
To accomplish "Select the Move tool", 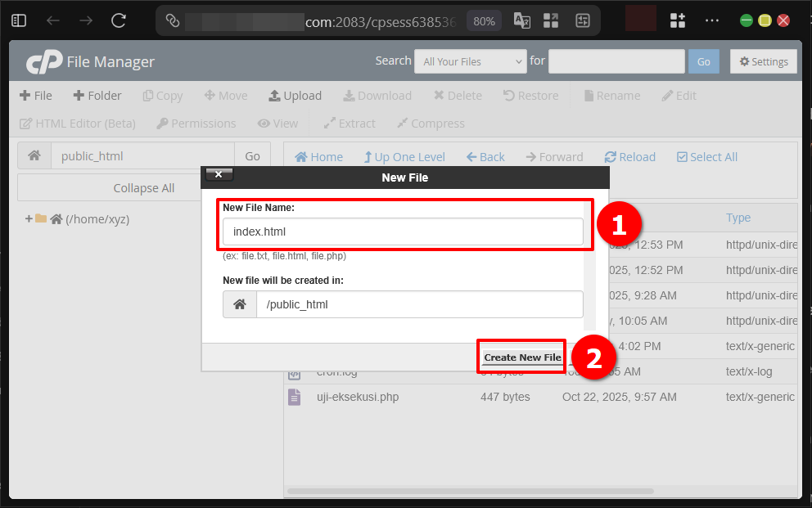I will click(225, 96).
